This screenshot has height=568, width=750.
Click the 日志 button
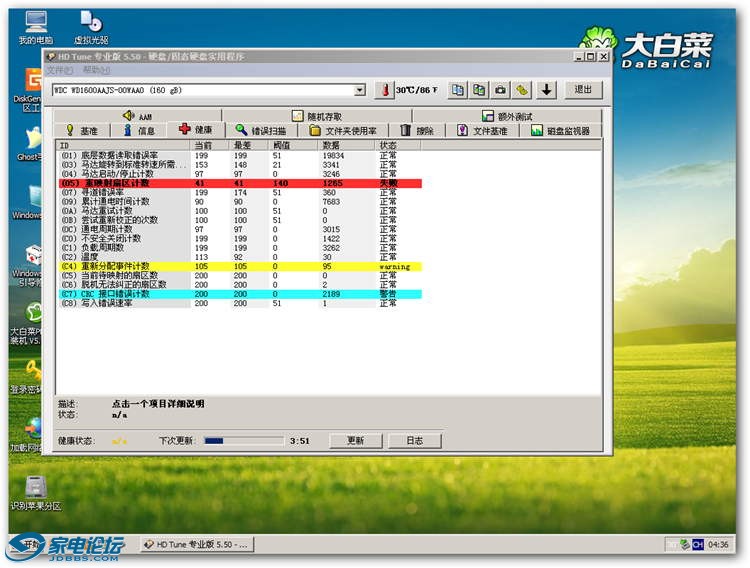415,440
